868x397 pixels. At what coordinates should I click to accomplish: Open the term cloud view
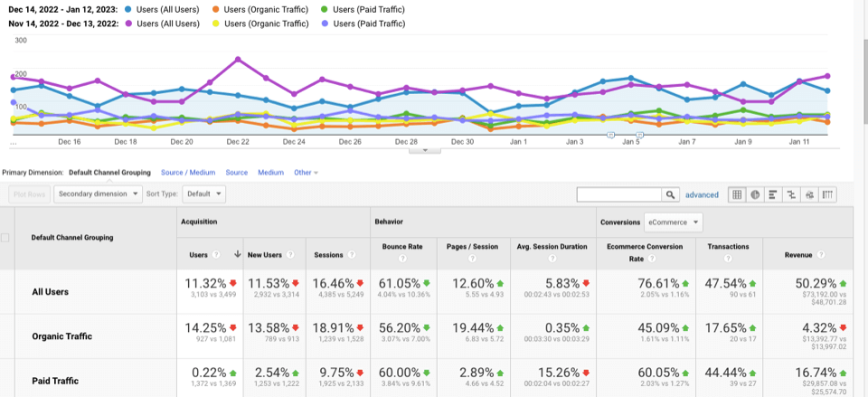point(809,194)
